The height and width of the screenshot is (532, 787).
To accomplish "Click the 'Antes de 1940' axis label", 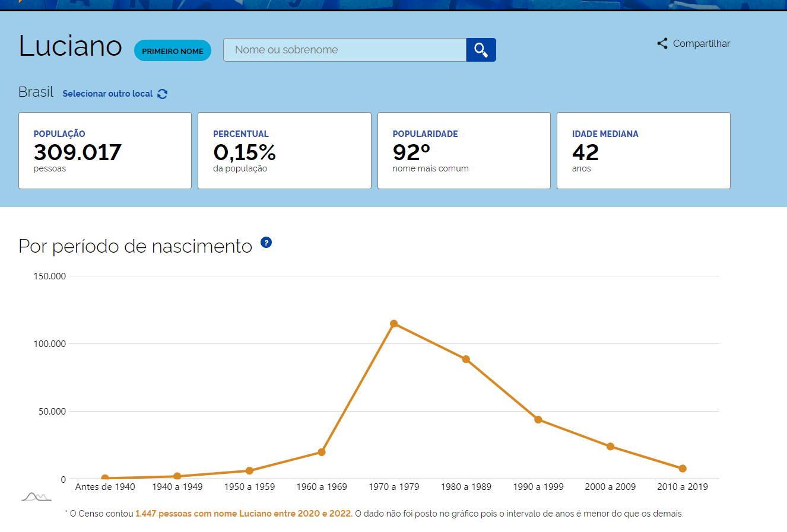I will point(105,487).
